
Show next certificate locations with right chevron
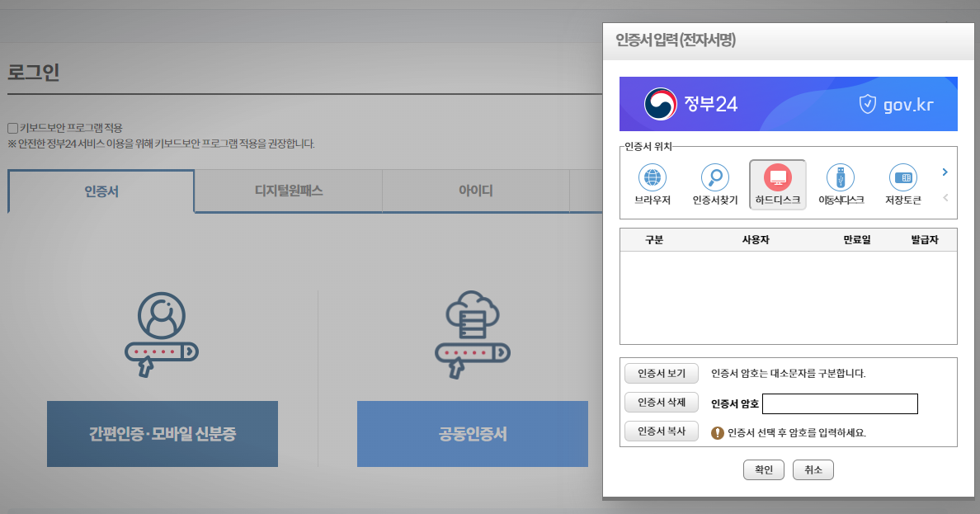click(x=945, y=172)
